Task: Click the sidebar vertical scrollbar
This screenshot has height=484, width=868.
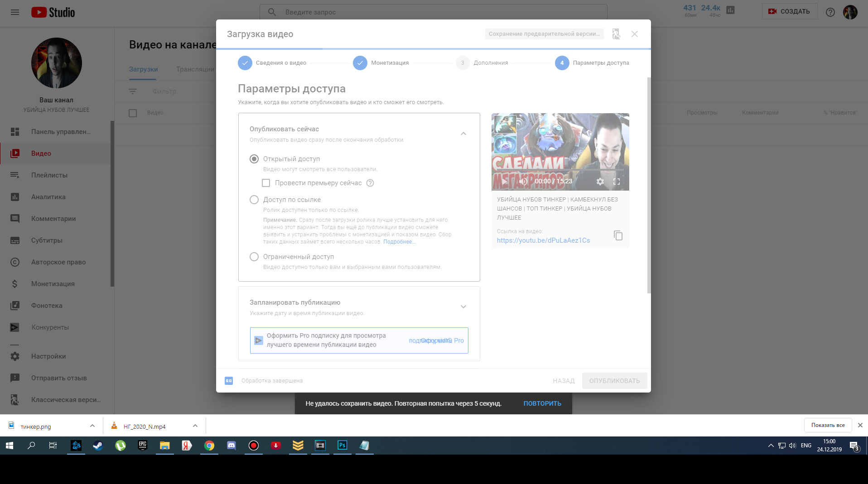Action: 112,204
